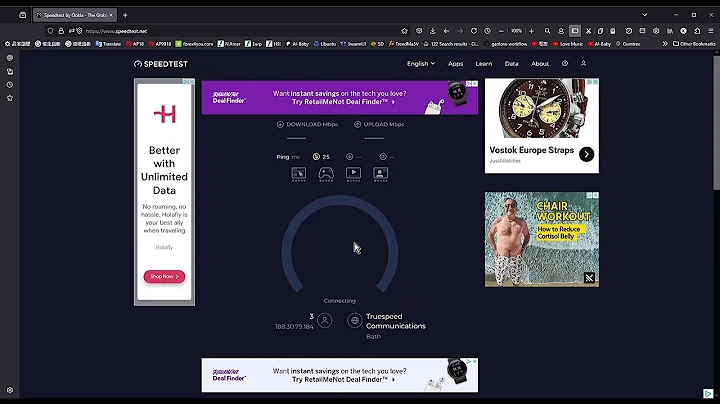Close the top banner ad
The width and height of the screenshot is (720, 404).
475,84
